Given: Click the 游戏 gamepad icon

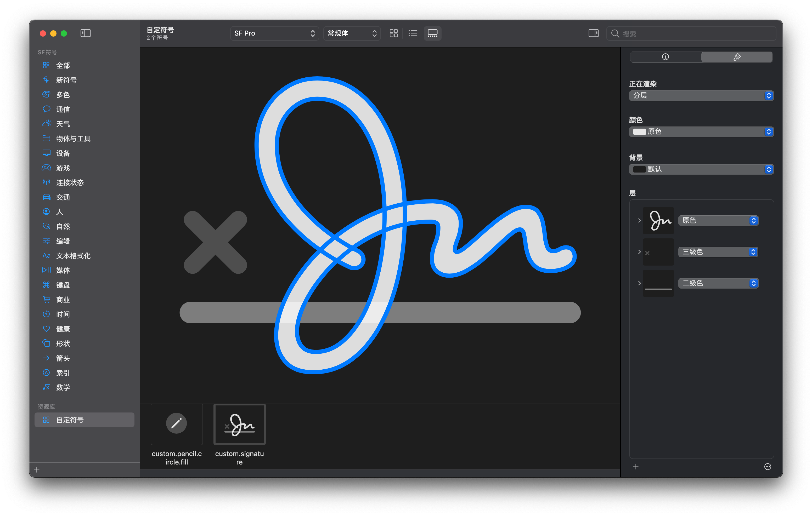Looking at the screenshot, I should pyautogui.click(x=46, y=168).
